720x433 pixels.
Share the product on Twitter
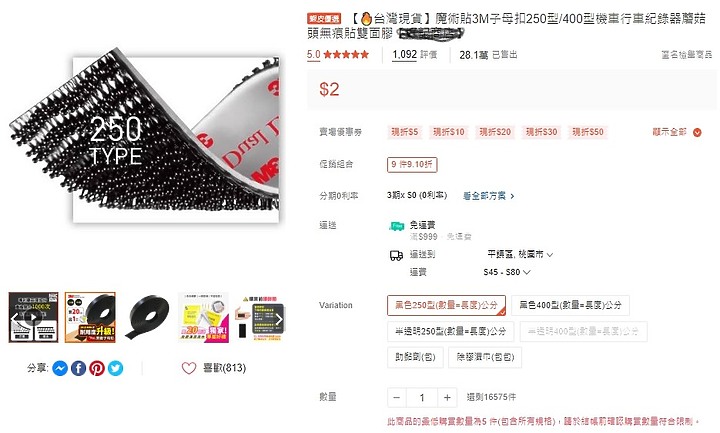tap(115, 368)
